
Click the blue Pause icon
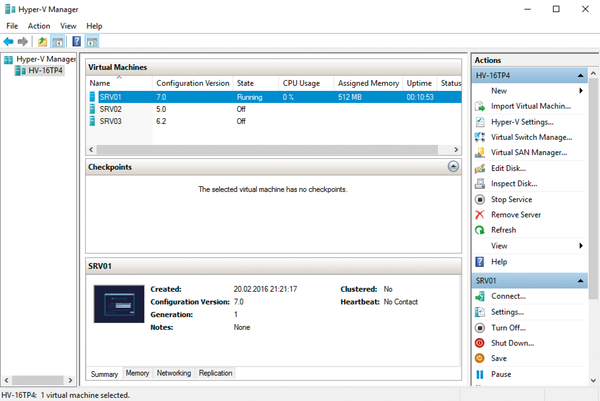(480, 375)
